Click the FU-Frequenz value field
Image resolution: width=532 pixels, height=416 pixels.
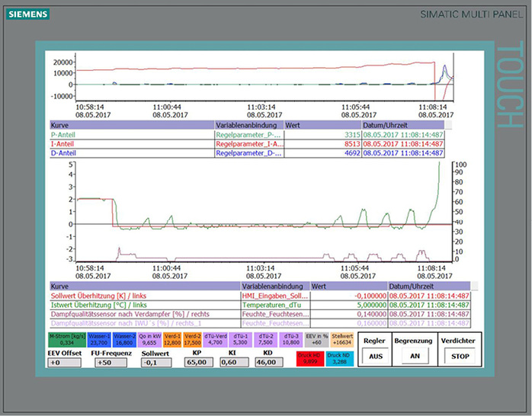(x=111, y=363)
